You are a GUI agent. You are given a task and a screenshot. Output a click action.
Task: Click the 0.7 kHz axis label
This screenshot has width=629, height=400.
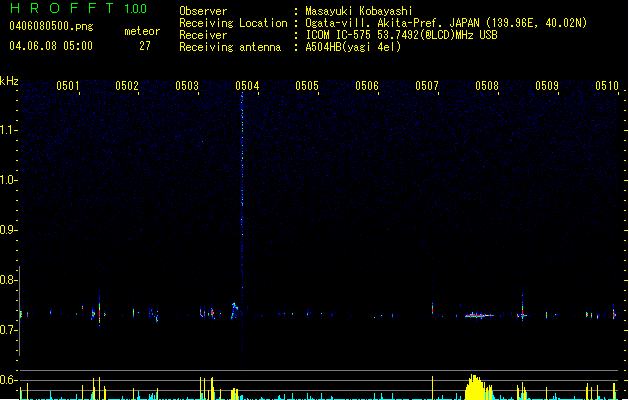click(x=8, y=330)
